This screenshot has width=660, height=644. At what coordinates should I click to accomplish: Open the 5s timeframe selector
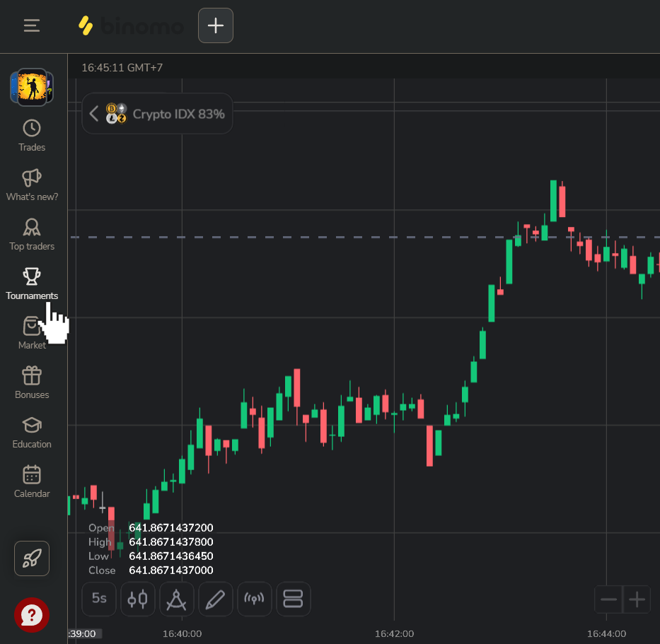click(99, 599)
